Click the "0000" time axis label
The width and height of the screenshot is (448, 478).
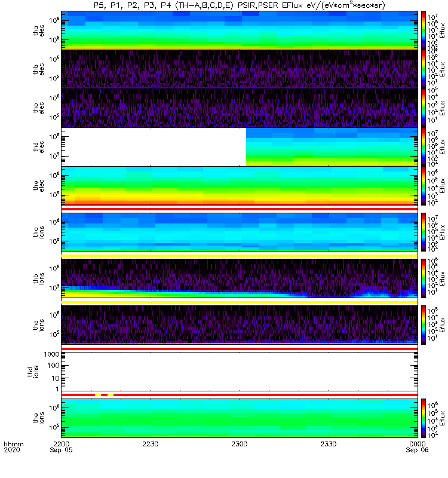[417, 444]
